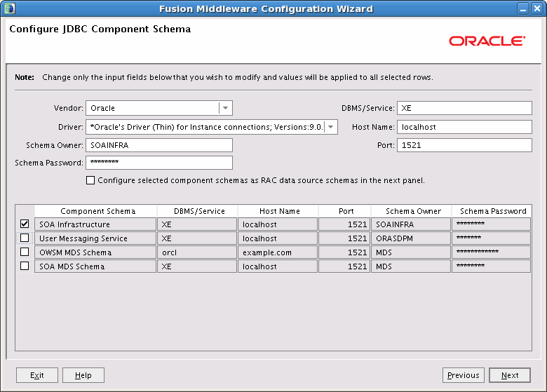The height and width of the screenshot is (392, 547).
Task: Go back with the Previous button
Action: (x=464, y=375)
